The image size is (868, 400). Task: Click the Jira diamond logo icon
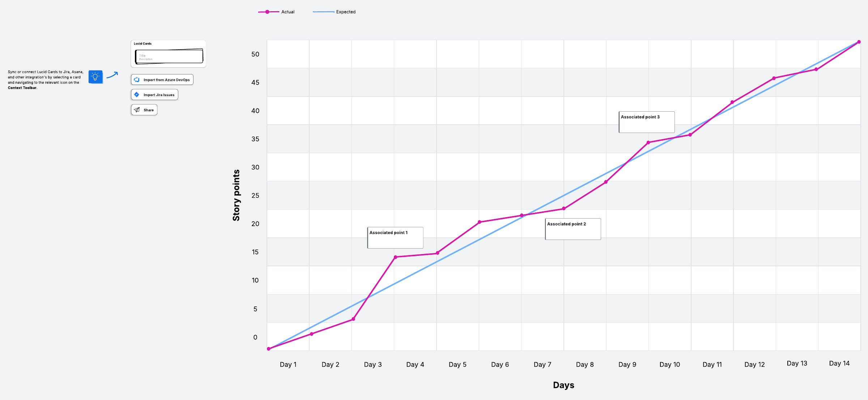pyautogui.click(x=137, y=95)
